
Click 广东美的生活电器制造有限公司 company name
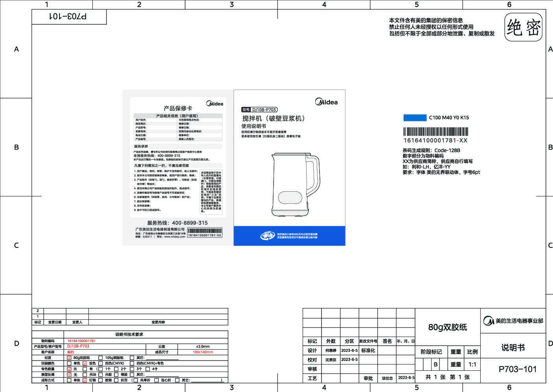(160, 229)
